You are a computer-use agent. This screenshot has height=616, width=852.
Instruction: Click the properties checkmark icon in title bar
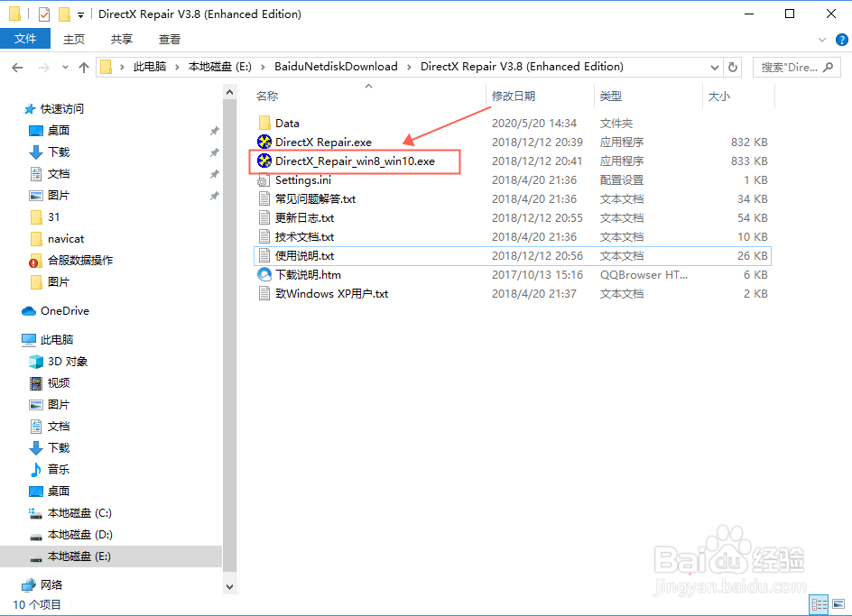coord(44,14)
